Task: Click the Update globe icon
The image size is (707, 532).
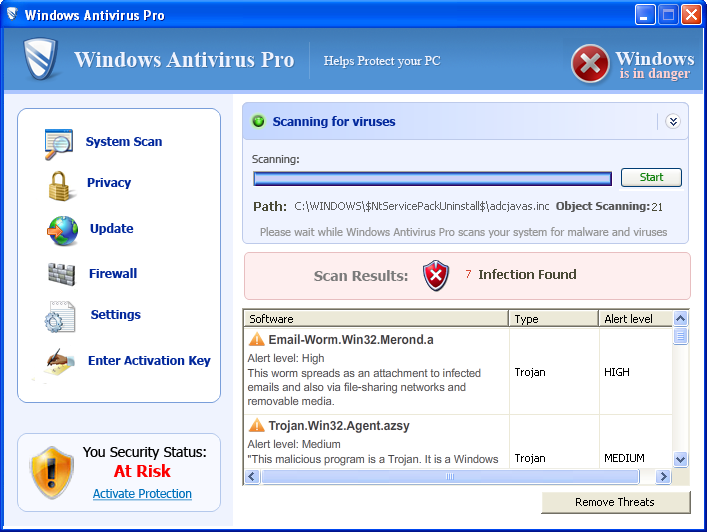Action: click(x=63, y=230)
